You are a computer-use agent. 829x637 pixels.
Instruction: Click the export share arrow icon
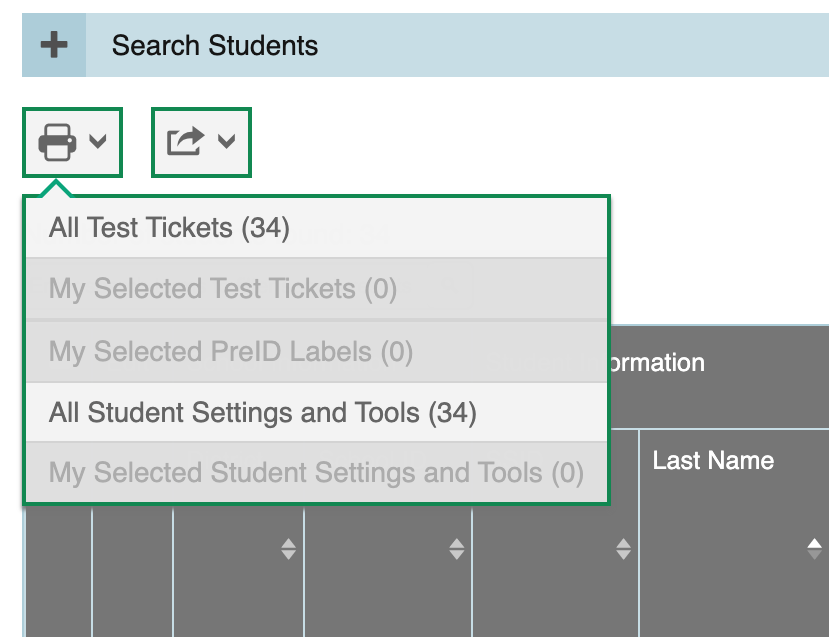185,142
